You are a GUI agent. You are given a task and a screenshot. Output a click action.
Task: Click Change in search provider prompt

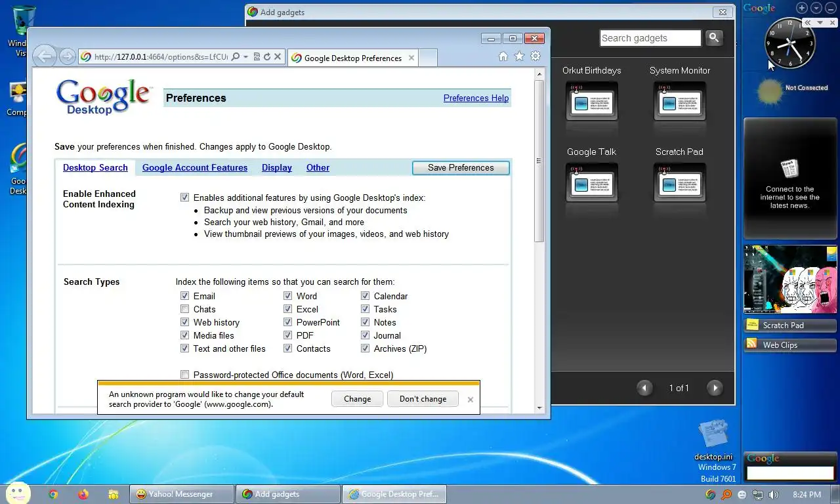pyautogui.click(x=357, y=398)
